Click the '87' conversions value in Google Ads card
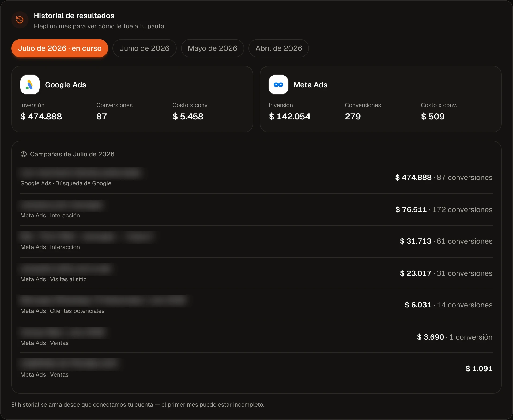Screen dimensions: 513x420 pos(101,117)
